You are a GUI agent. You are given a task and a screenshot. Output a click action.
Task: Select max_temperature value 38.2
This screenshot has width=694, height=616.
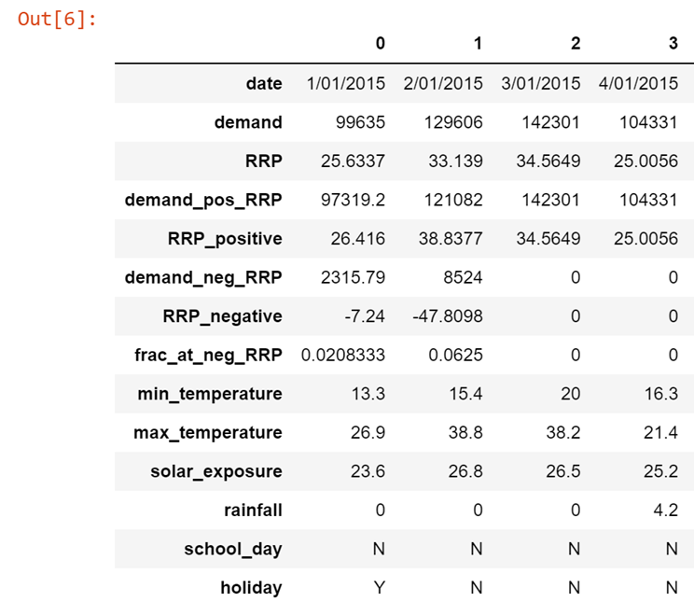coord(562,433)
